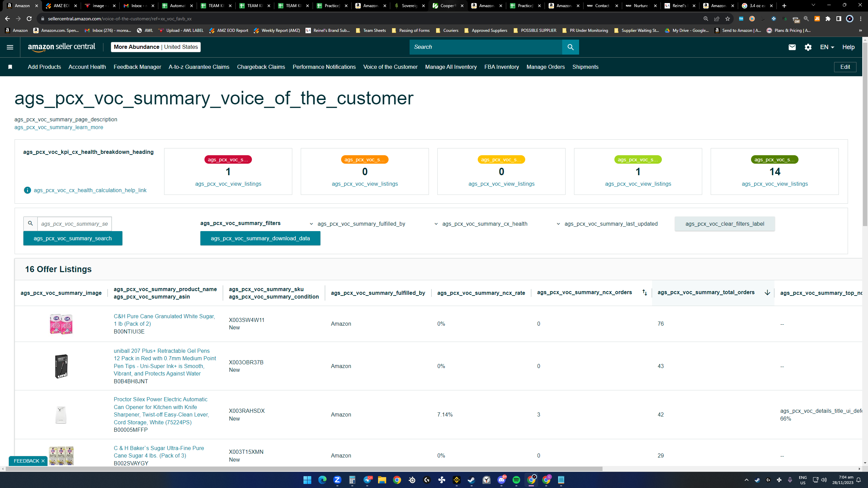This screenshot has width=868, height=488.
Task: Click the summary search text input
Action: pyautogui.click(x=74, y=224)
